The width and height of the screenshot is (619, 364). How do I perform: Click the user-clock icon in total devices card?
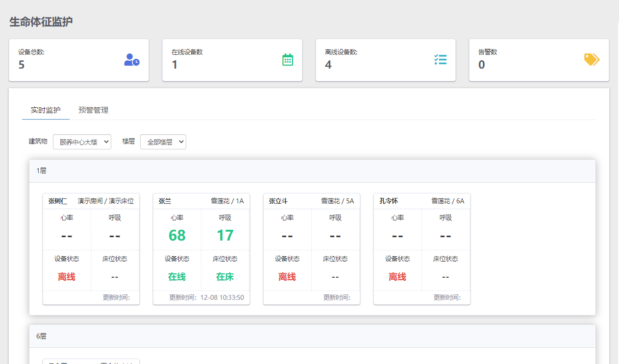[x=132, y=60]
